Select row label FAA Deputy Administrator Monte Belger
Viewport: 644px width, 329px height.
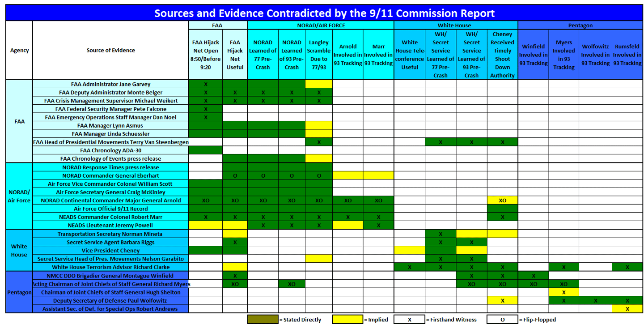pos(110,92)
